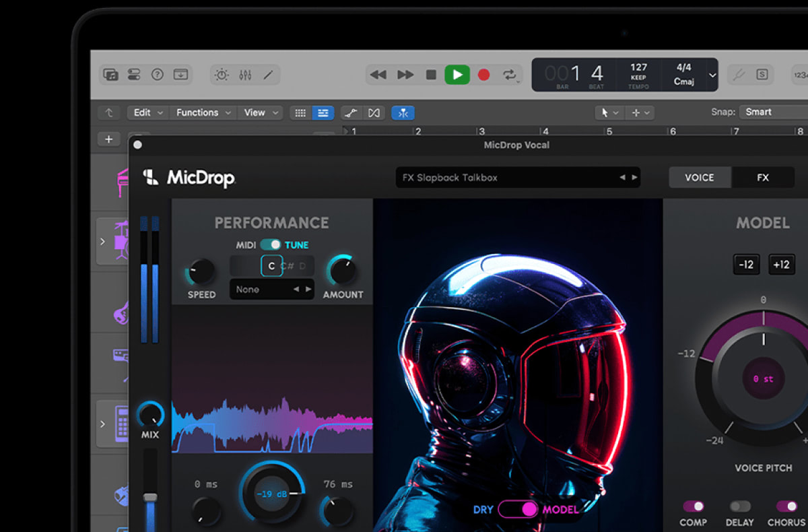
Task: Adjust the MIX knob
Action: click(150, 414)
